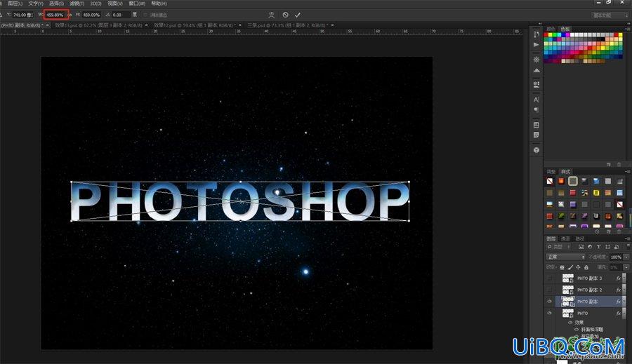This screenshot has width=632, height=364.
Task: Close the PHTO 副本 document tab
Action: pos(48,25)
